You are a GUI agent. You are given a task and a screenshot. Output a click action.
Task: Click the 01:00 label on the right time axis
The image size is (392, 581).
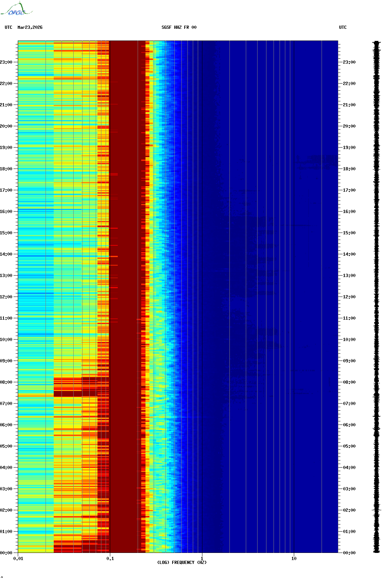coord(349,532)
